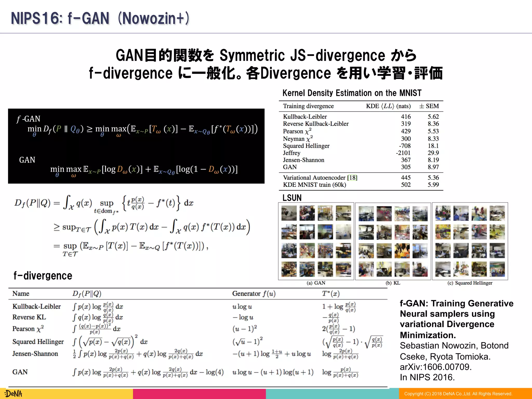532x399 pixels.
Task: Click the 'Reverse Kullback-Leibler' row in KDE table
Action: tap(361, 124)
